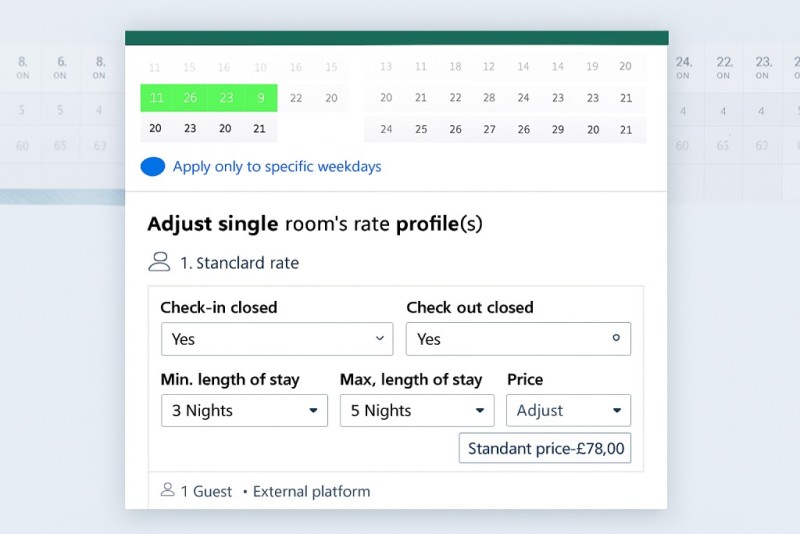Click the 1 Guest label
Viewport: 800px width, 534px height.
pyautogui.click(x=206, y=491)
